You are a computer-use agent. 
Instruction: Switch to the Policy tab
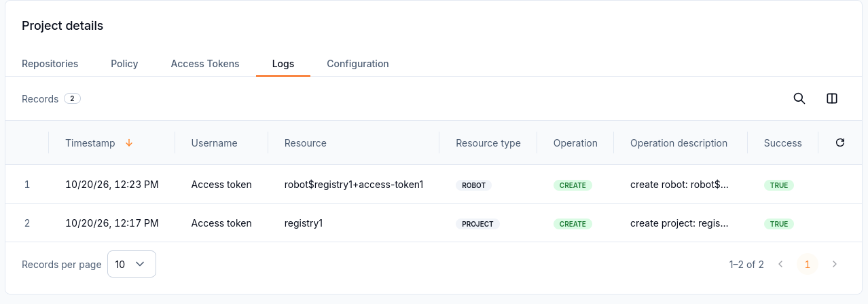(124, 64)
